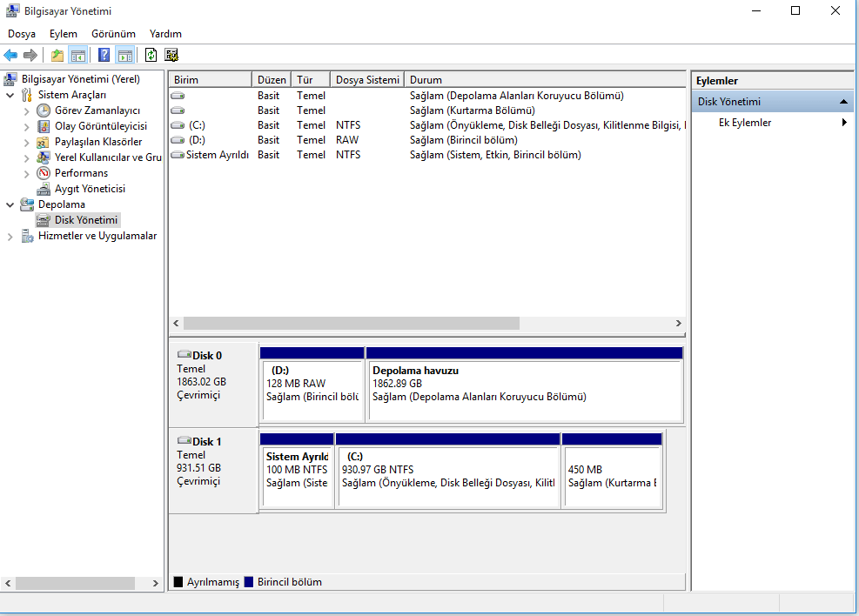Select the (C:) 930.97 GB NTFS partition block
Viewport: 859px width, 616px height.
(x=447, y=477)
